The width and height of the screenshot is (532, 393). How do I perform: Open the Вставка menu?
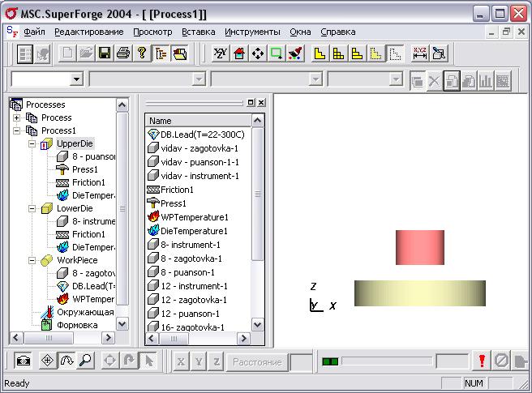[x=199, y=32]
